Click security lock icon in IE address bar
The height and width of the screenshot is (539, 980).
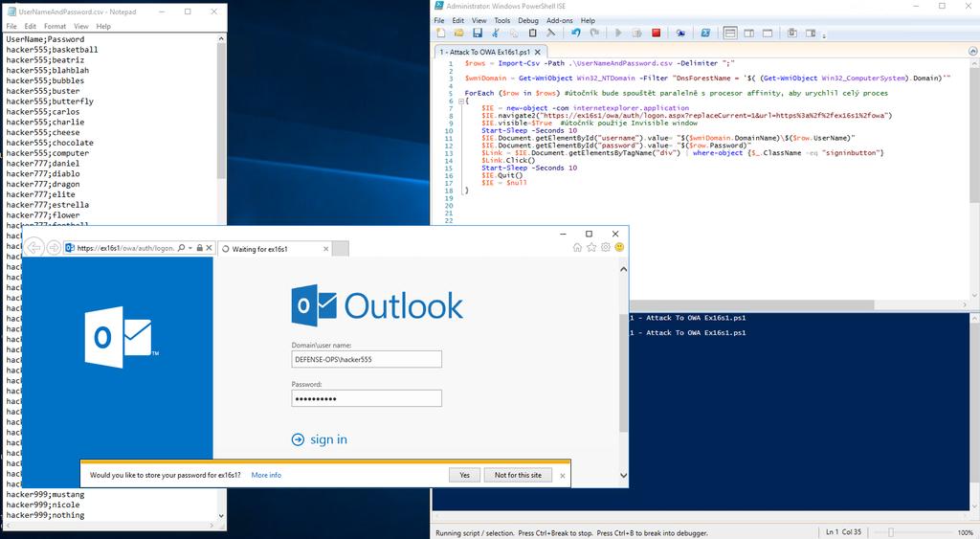pos(199,248)
